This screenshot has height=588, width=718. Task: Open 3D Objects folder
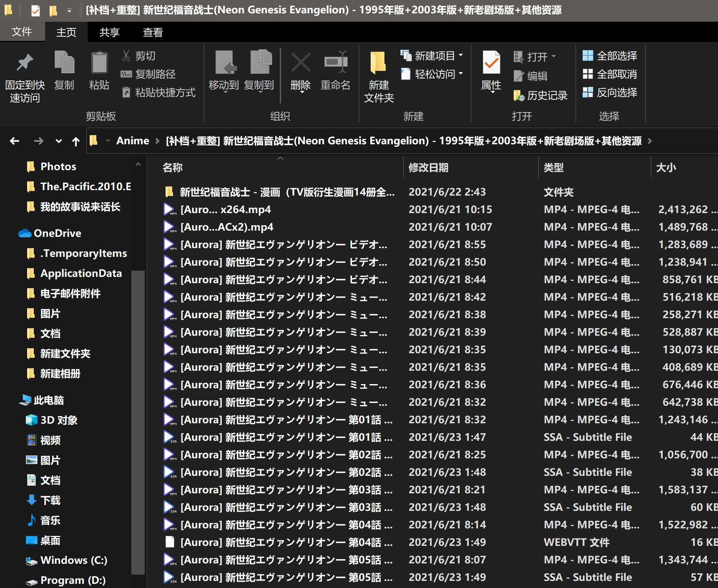(52, 420)
